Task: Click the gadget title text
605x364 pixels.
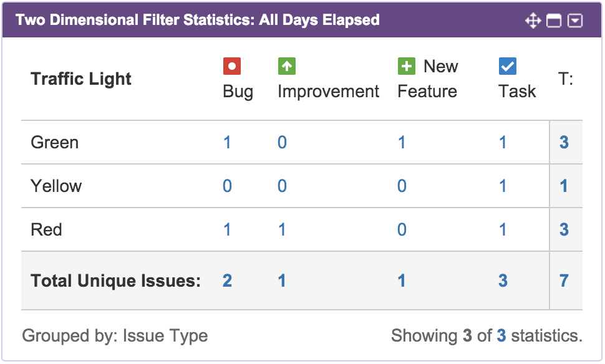Action: point(198,20)
